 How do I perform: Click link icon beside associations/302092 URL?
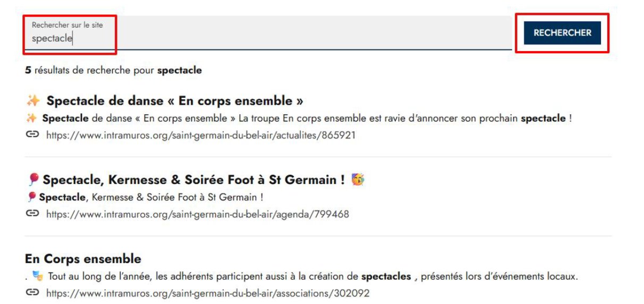coord(32,293)
